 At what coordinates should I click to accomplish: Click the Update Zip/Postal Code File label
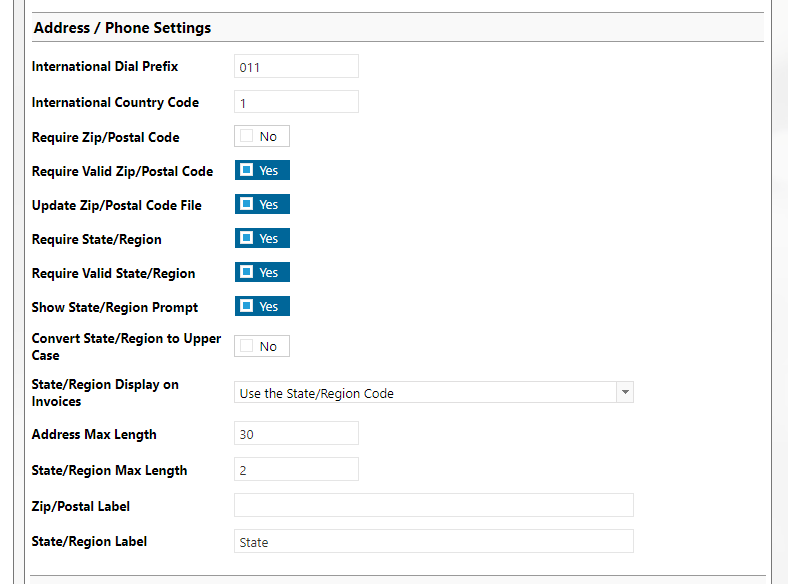pos(117,205)
